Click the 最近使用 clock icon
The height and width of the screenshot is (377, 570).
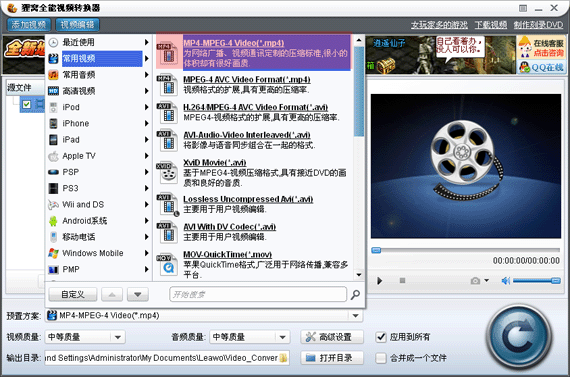(x=53, y=43)
